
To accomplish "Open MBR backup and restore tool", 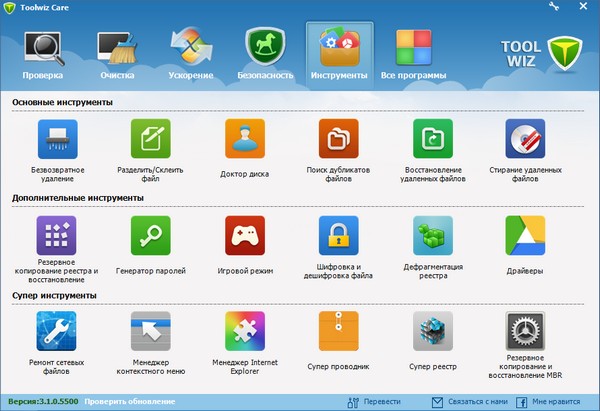I will click(525, 331).
